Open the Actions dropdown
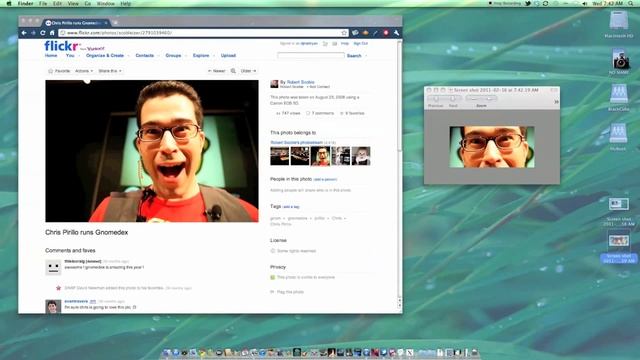The width and height of the screenshot is (640, 360). pos(84,71)
